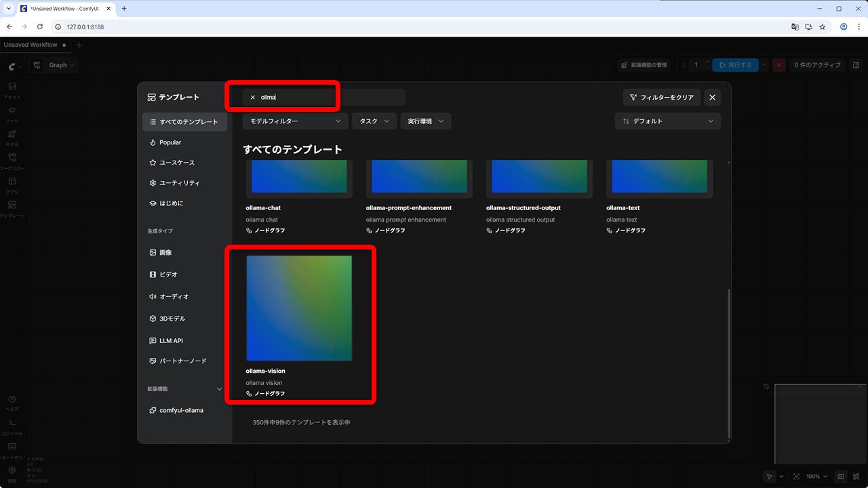Open the 実行環境 dropdown

[x=425, y=121]
